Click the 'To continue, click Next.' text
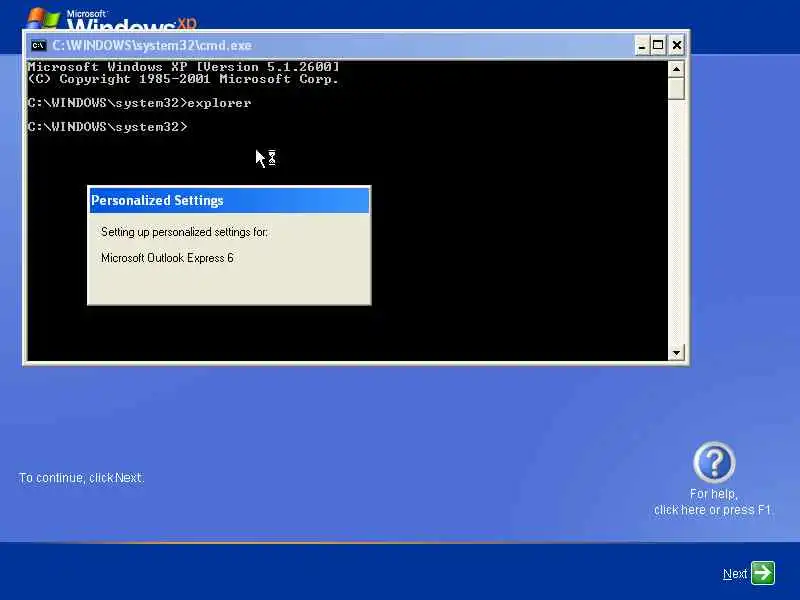800x600 pixels. pos(82,478)
